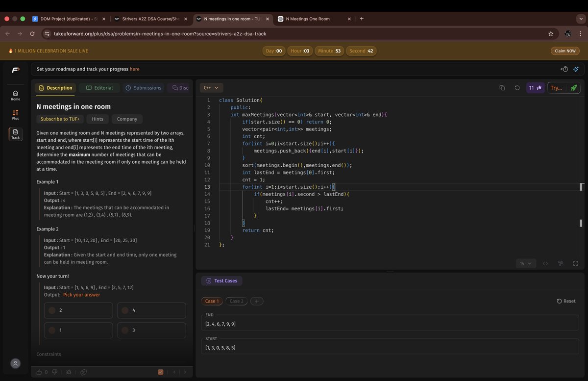588x381 pixels.
Task: Click the code brackets icon below editor
Action: click(x=545, y=263)
